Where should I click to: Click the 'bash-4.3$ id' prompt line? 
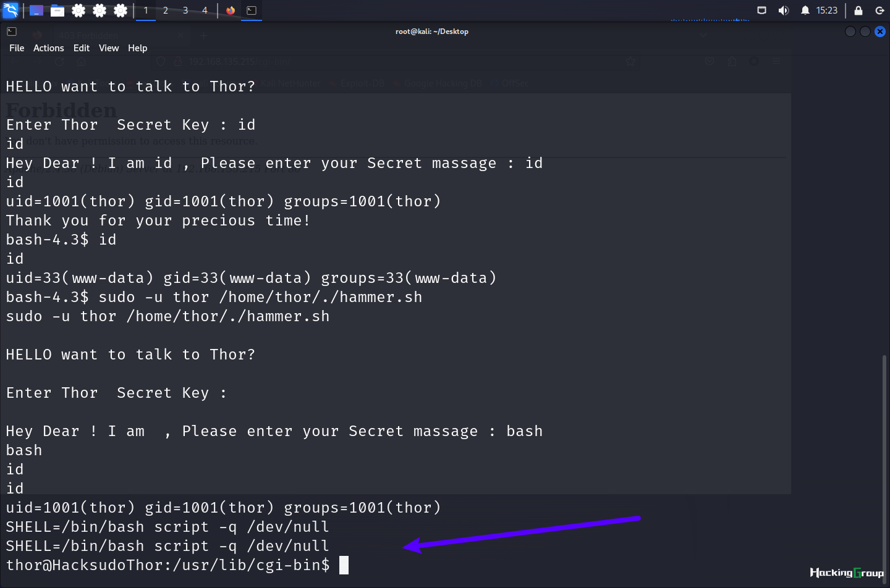(x=61, y=240)
